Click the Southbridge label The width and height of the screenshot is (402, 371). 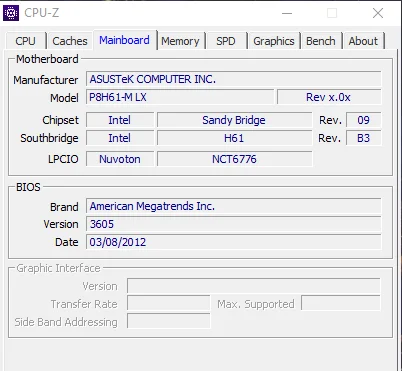tap(49, 138)
